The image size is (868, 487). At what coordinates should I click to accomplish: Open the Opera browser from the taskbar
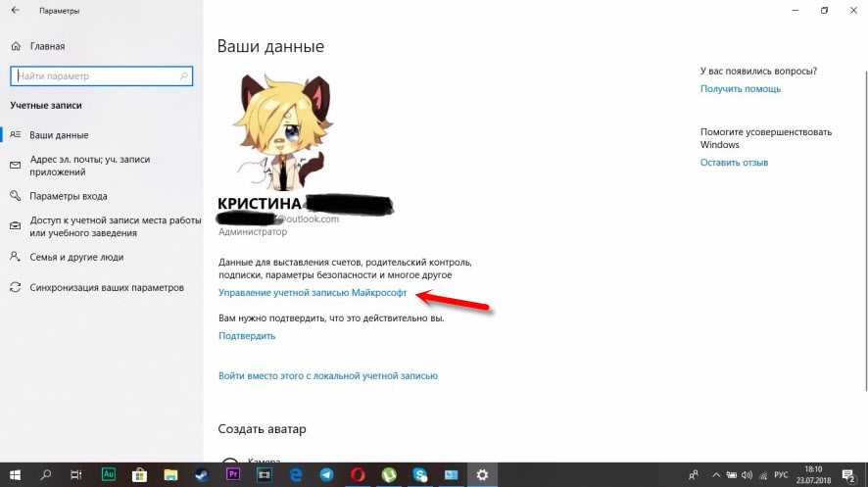tap(358, 474)
